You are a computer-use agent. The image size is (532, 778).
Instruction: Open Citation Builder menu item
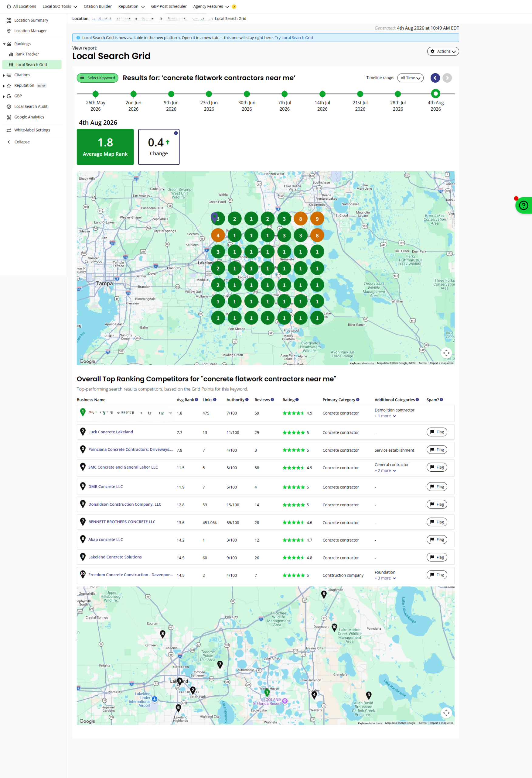click(x=98, y=6)
